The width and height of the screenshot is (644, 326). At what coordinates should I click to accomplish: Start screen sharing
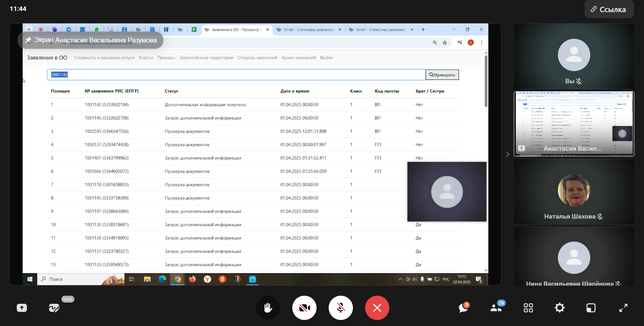tap(22, 308)
